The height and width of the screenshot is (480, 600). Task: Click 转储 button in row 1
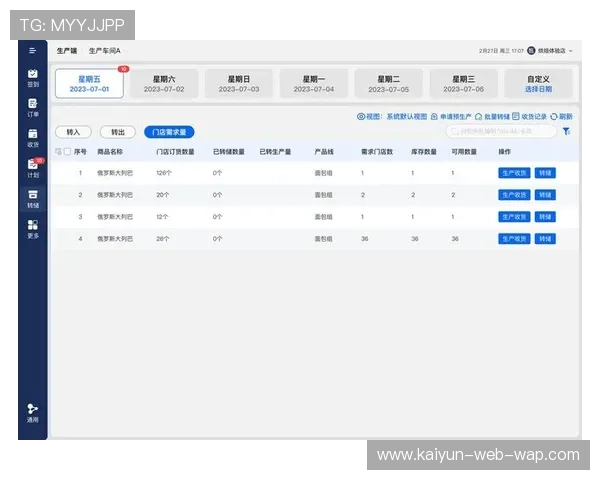pos(545,173)
